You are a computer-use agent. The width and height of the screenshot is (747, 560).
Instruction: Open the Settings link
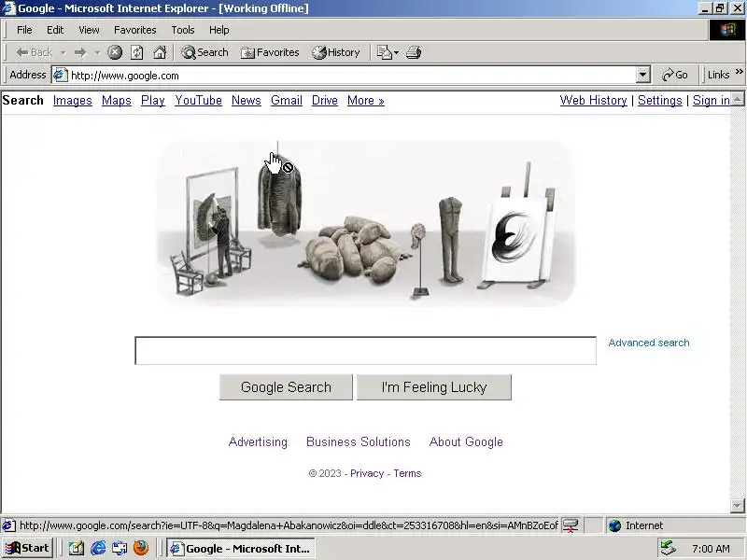660,101
